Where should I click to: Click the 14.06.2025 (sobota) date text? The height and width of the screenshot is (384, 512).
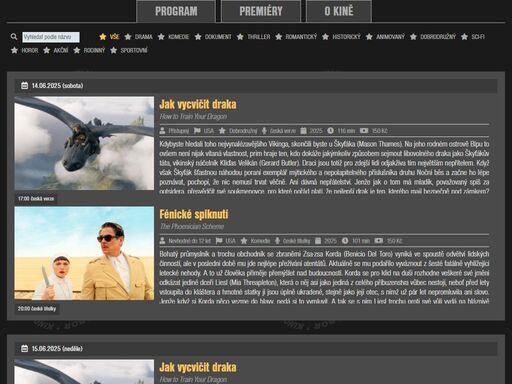point(57,86)
